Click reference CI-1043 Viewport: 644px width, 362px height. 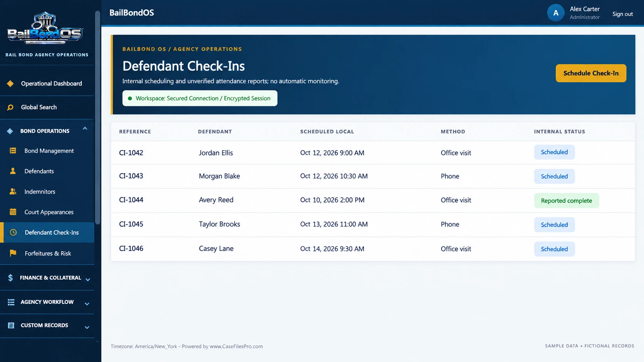tap(131, 176)
